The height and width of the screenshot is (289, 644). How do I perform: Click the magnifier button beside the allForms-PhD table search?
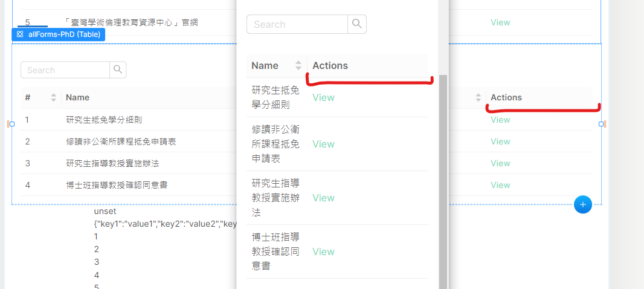[x=118, y=70]
